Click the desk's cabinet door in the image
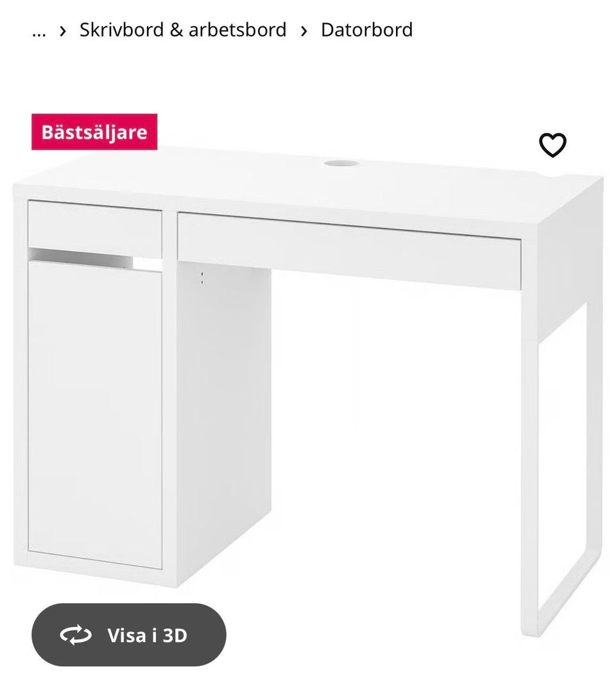 [95, 414]
